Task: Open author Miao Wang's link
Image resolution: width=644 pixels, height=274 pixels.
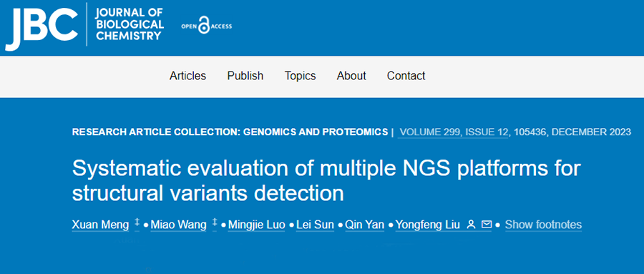Action: click(x=178, y=225)
